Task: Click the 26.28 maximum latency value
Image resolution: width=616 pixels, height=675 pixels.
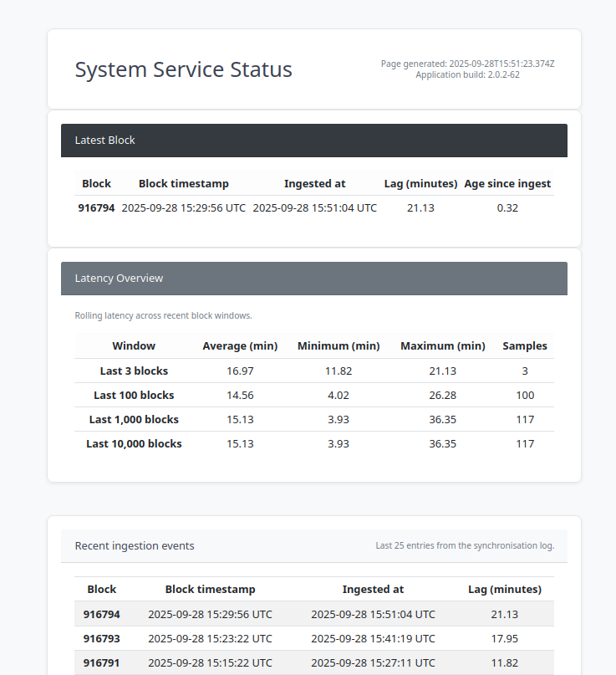Action: point(442,396)
